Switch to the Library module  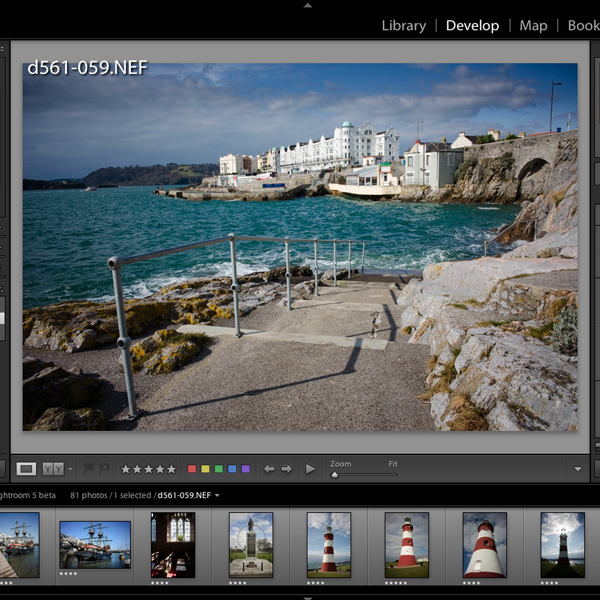403,25
